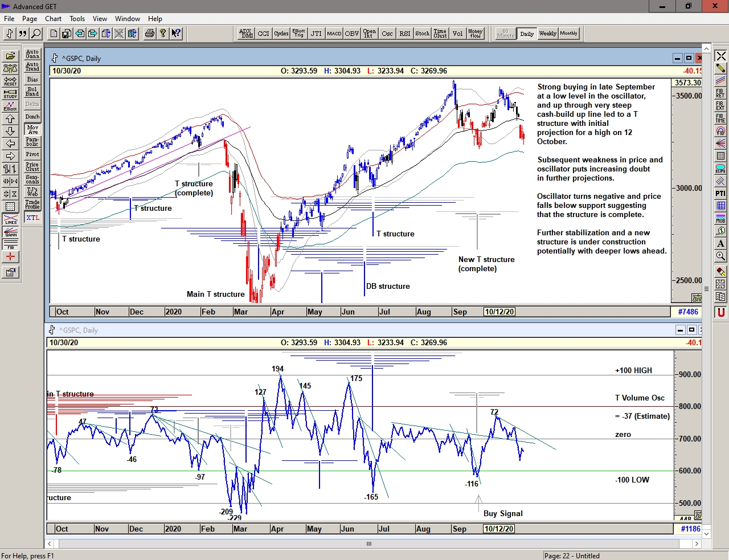Toggle the Mov Ave study
The image size is (729, 560).
(32, 129)
